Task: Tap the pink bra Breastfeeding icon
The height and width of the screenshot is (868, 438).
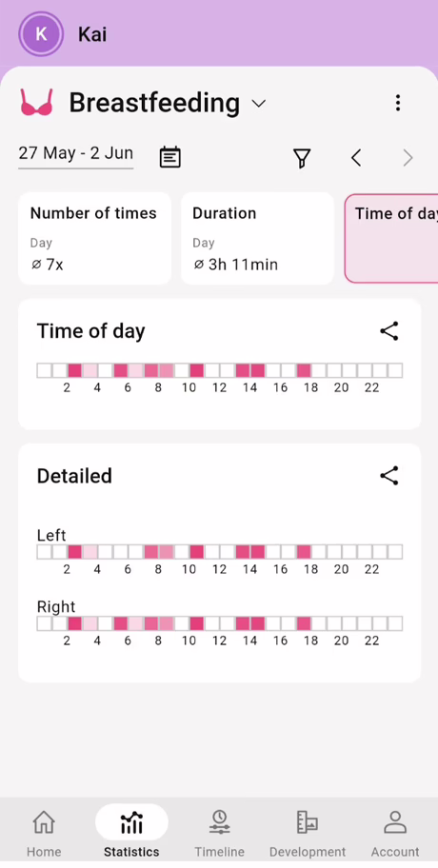Action: pos(36,103)
